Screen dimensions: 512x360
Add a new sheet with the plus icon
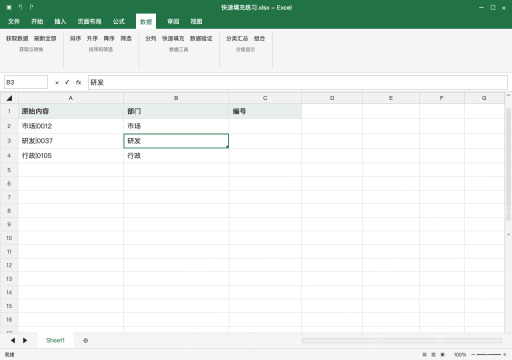tap(86, 341)
